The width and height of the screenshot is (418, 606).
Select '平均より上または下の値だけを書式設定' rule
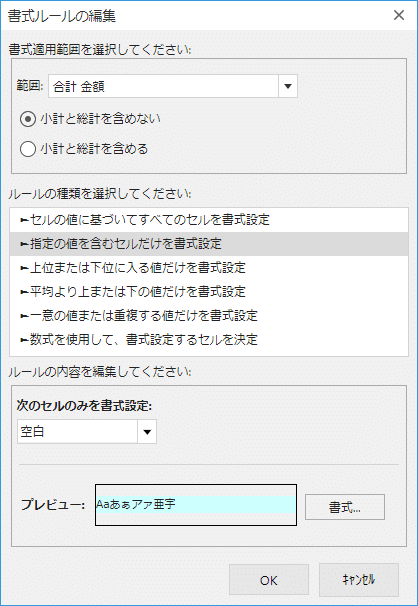point(209,292)
